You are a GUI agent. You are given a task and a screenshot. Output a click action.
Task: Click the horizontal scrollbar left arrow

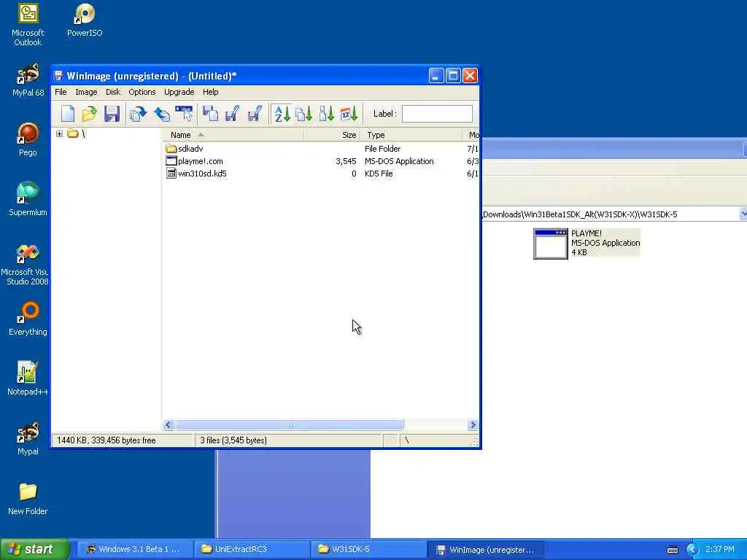(x=169, y=424)
